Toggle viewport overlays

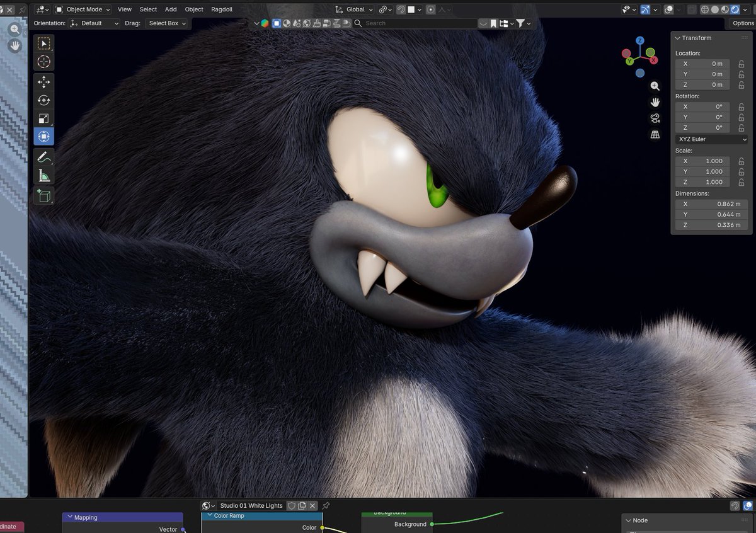tap(669, 9)
